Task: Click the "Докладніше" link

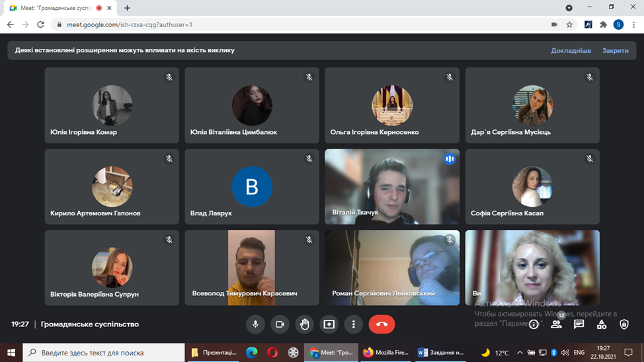Action: pos(571,50)
